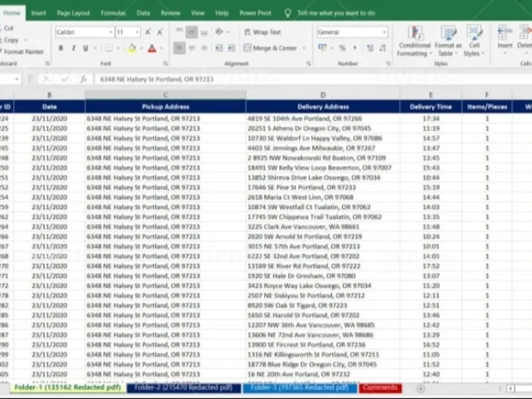This screenshot has width=532, height=399.
Task: Click the Orientation icon
Action: coord(219,32)
